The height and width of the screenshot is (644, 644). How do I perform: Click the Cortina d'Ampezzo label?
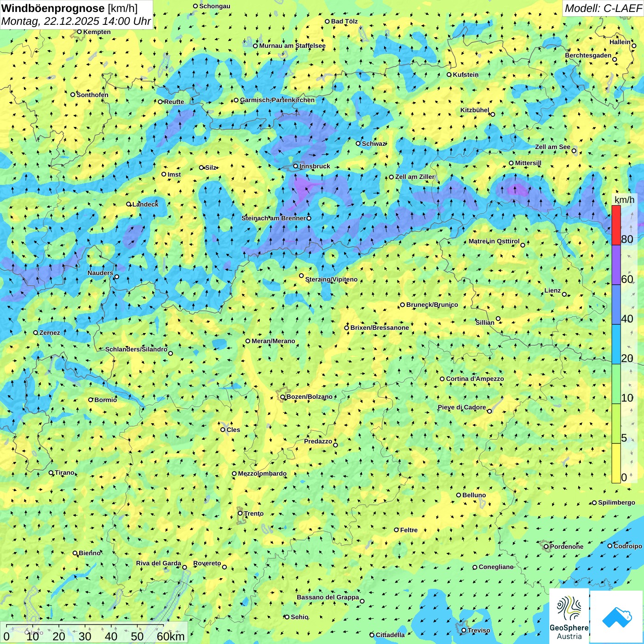pos(475,379)
